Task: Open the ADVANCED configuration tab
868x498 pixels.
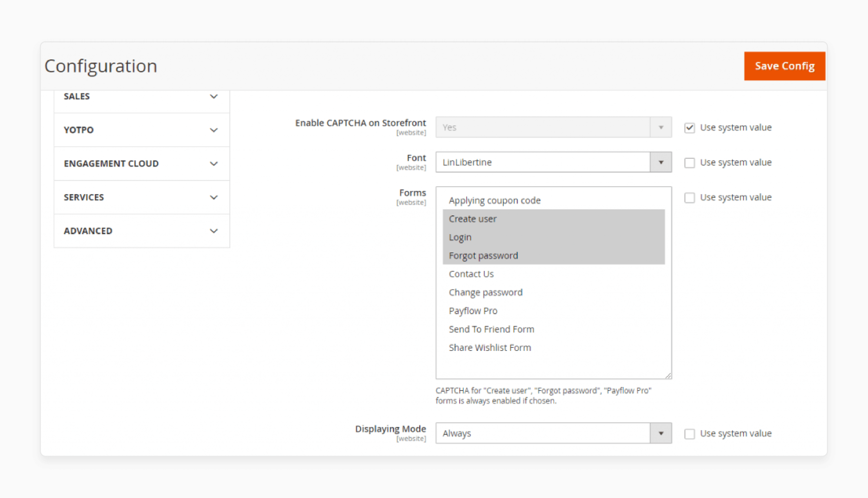Action: [x=142, y=231]
